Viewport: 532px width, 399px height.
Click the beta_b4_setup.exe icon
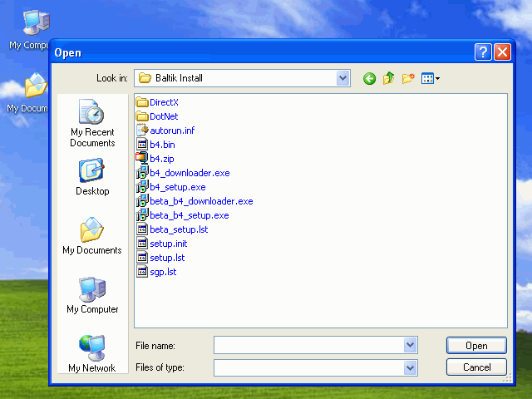[x=142, y=215]
